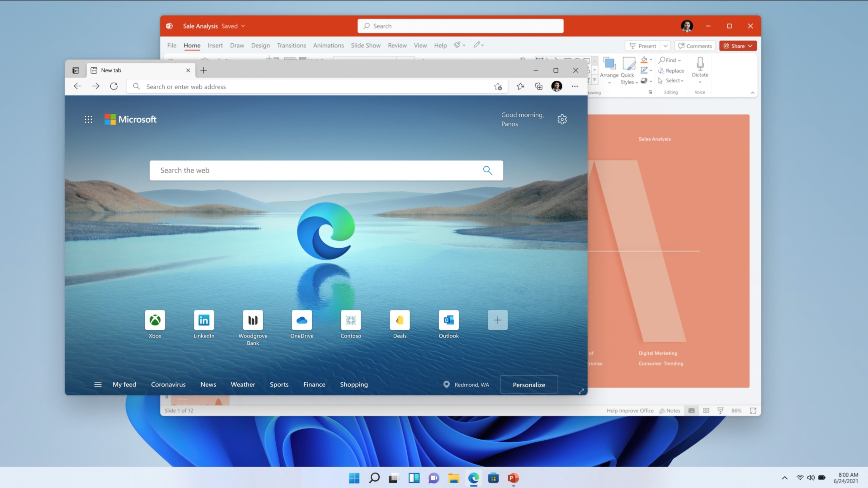
Task: Expand the Find dropdown
Action: coord(680,60)
